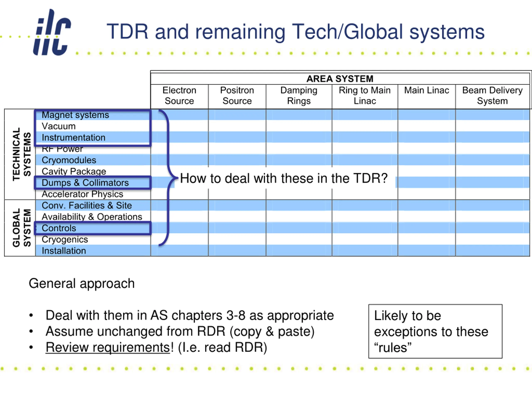Click the 'Controls' row label
Image resolution: width=532 pixels, height=399 pixels.
(x=59, y=228)
